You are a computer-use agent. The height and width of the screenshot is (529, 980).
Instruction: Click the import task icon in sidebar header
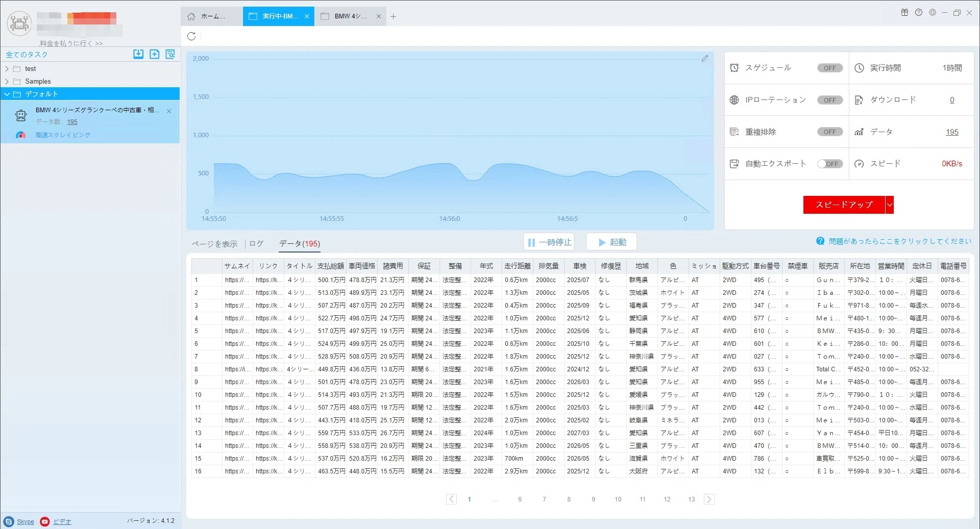tap(138, 54)
